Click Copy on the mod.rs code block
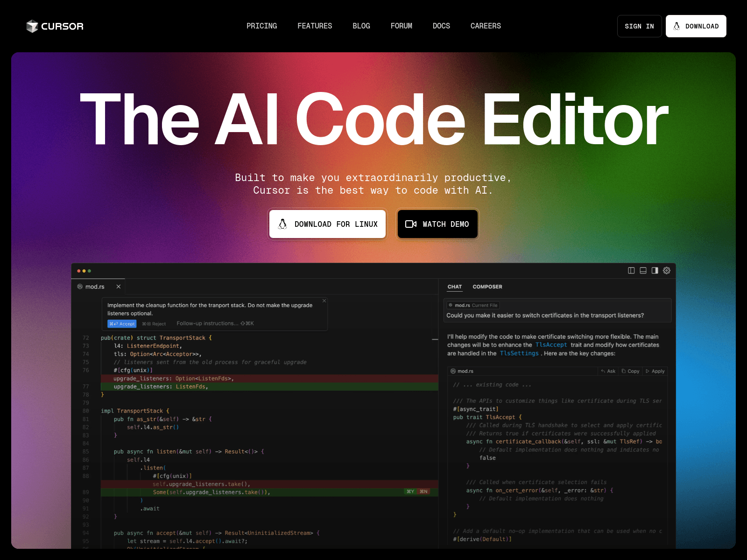747x560 pixels. coord(631,371)
